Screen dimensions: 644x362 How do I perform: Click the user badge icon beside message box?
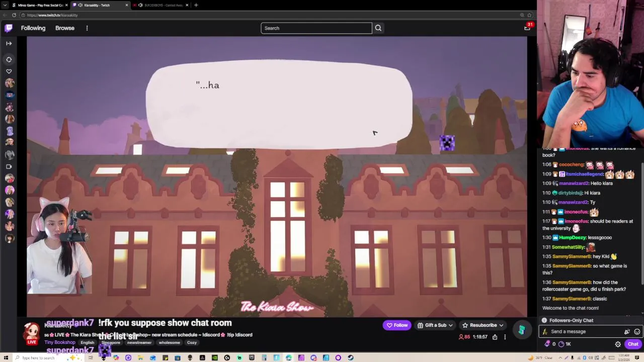(x=545, y=332)
